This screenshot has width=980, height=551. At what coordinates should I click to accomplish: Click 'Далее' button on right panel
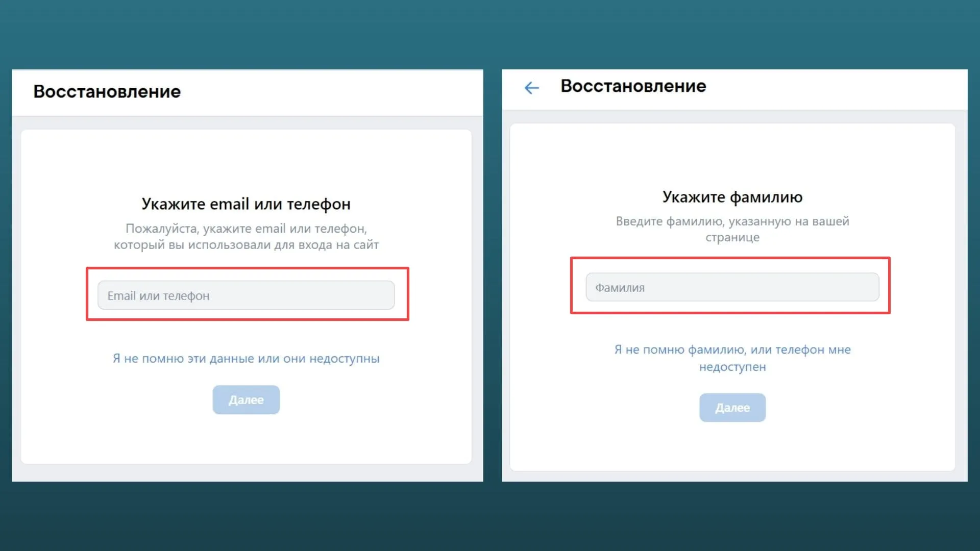point(732,408)
